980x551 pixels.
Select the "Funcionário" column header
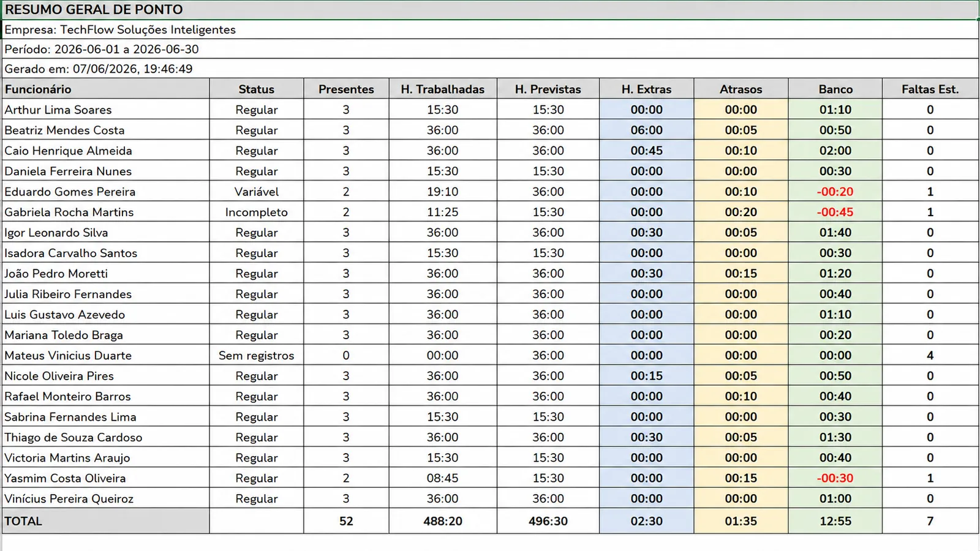point(106,89)
